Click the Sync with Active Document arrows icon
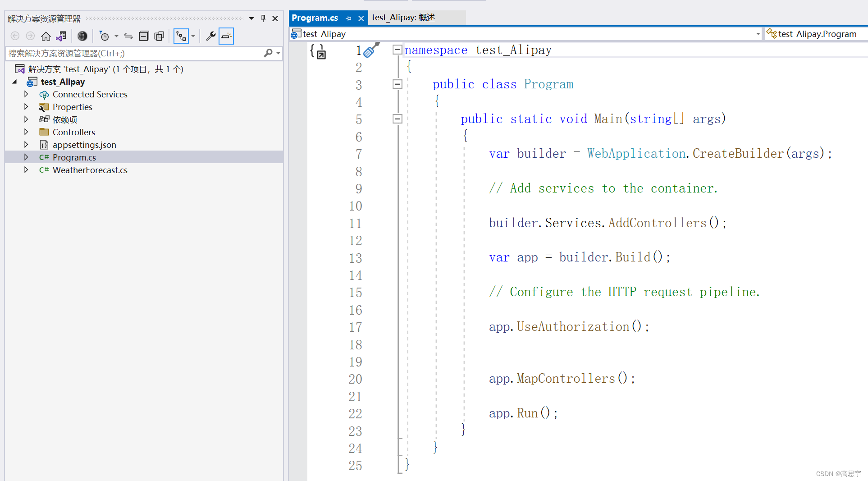This screenshot has height=481, width=868. pyautogui.click(x=128, y=36)
